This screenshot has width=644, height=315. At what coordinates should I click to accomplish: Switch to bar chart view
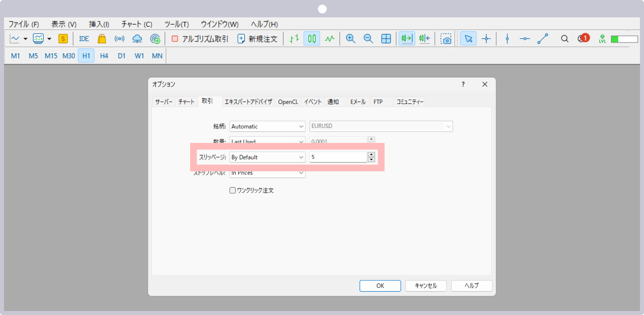(294, 39)
